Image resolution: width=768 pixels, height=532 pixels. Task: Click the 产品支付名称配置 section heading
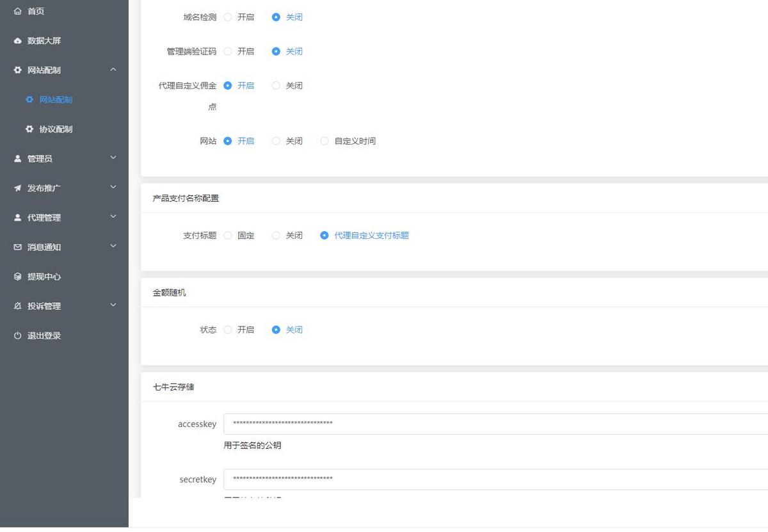[x=186, y=198]
